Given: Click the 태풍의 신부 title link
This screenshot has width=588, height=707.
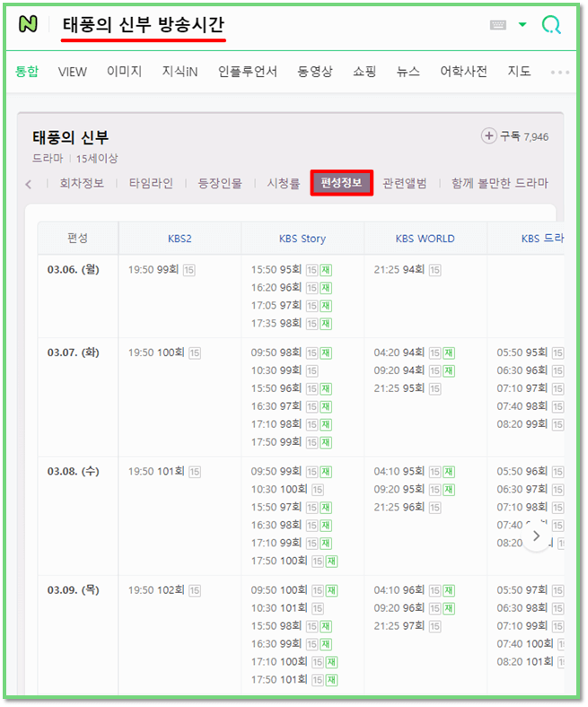Looking at the screenshot, I should pyautogui.click(x=70, y=137).
